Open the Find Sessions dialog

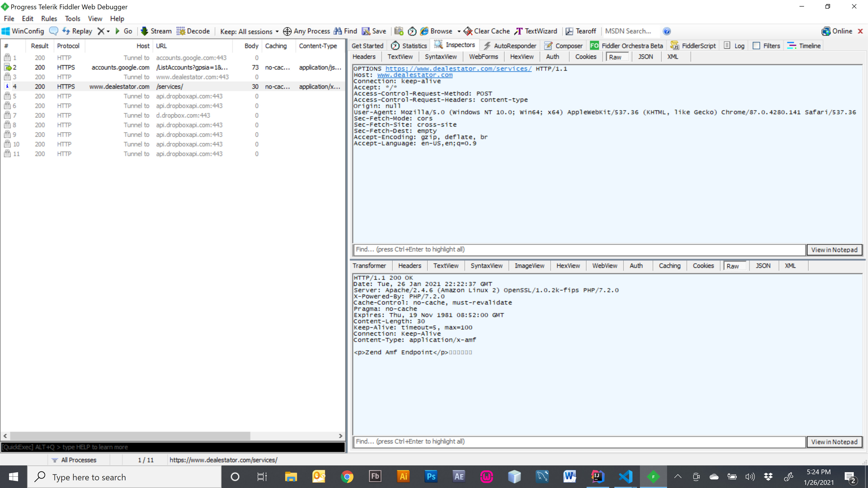(x=345, y=31)
